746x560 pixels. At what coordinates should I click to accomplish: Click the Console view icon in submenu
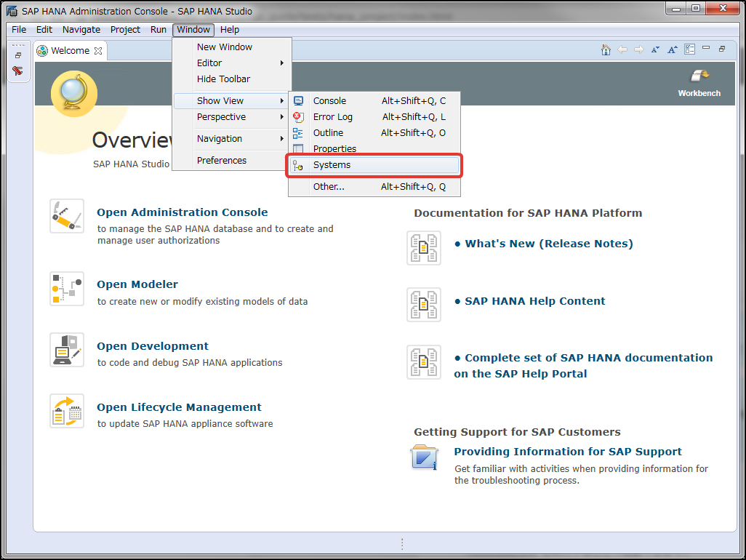(298, 101)
